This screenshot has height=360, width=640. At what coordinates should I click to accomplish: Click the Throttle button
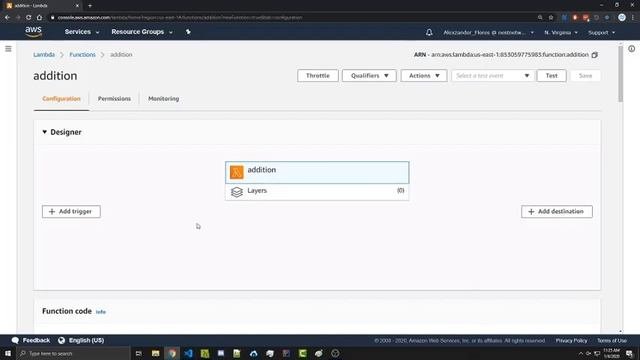pos(318,76)
